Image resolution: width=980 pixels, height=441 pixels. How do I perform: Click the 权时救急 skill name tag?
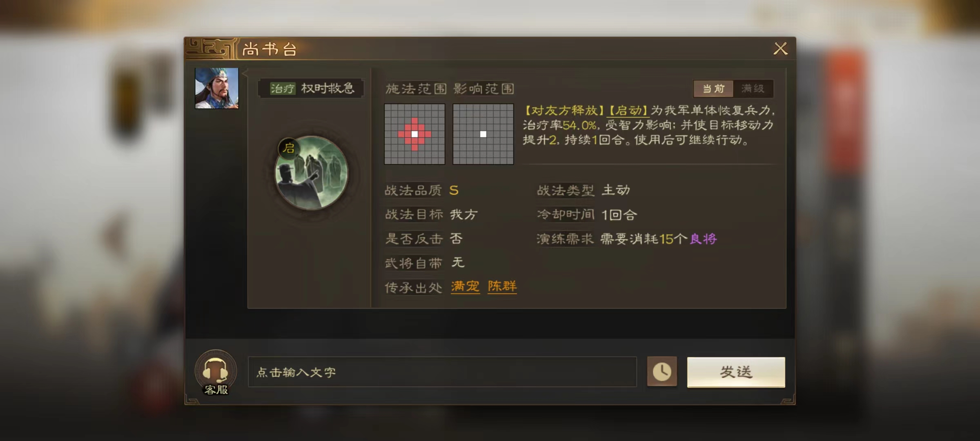tap(328, 89)
